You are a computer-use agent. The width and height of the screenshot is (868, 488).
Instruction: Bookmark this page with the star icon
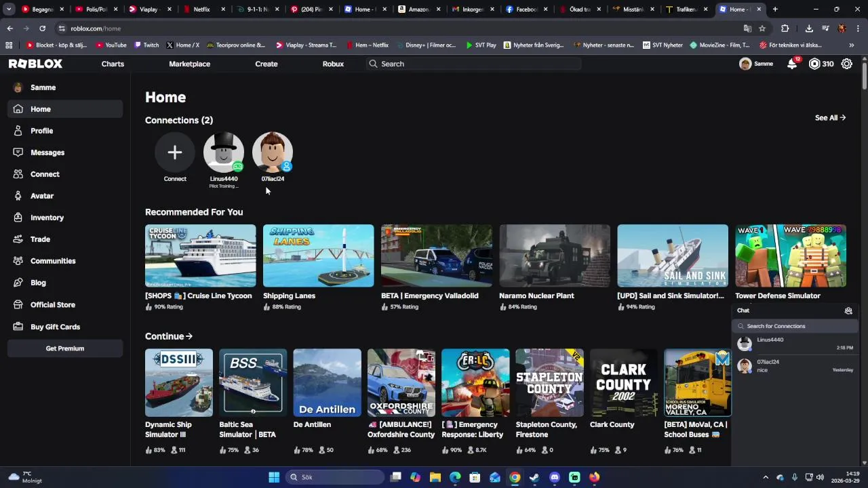pyautogui.click(x=762, y=28)
